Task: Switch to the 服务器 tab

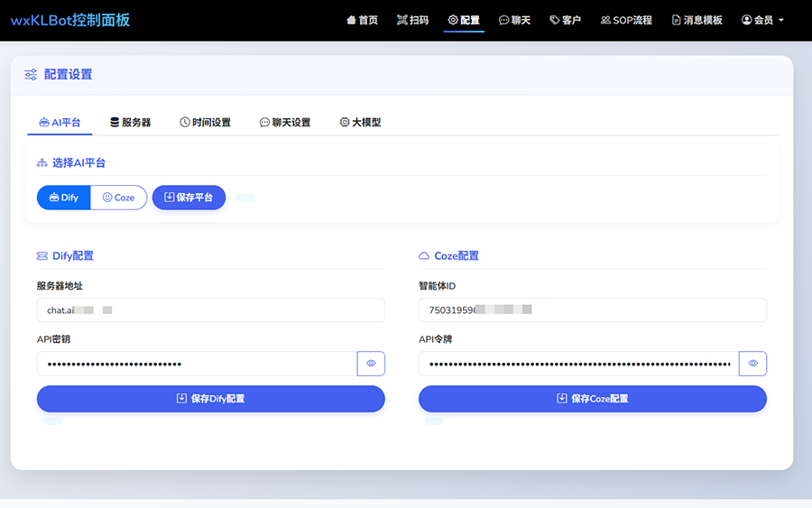Action: [x=130, y=122]
